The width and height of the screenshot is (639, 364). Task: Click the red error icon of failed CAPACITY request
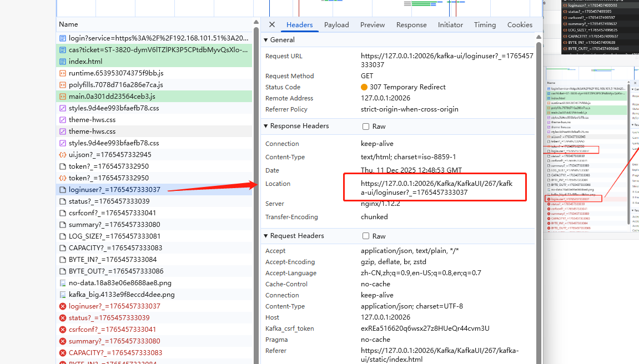point(62,352)
